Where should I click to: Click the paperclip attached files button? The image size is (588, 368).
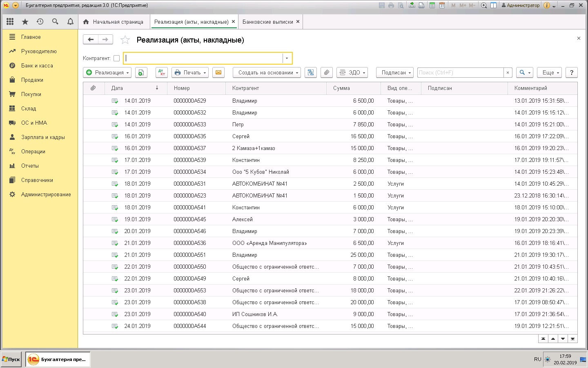tap(327, 72)
